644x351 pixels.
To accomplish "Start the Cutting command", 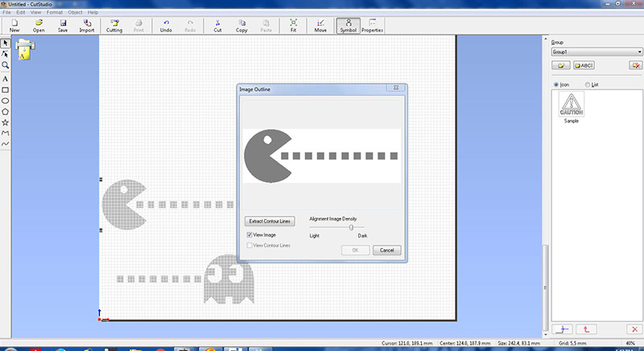I will tap(114, 26).
